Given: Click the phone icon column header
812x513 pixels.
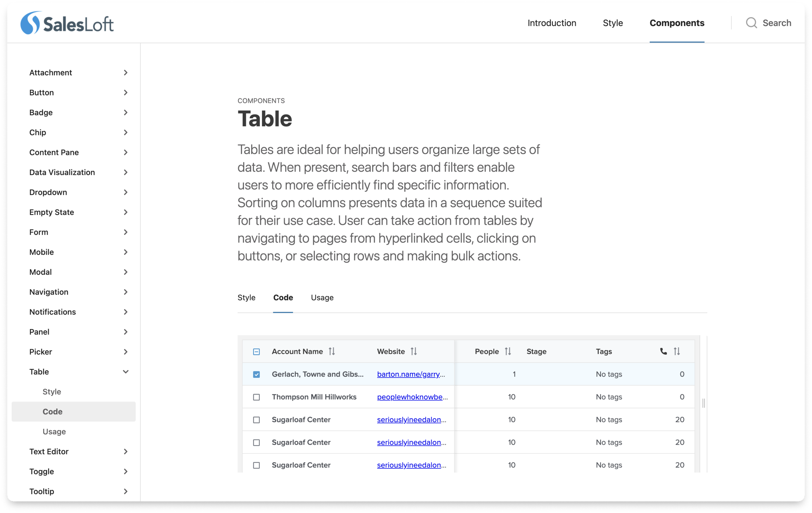Looking at the screenshot, I should coord(663,352).
